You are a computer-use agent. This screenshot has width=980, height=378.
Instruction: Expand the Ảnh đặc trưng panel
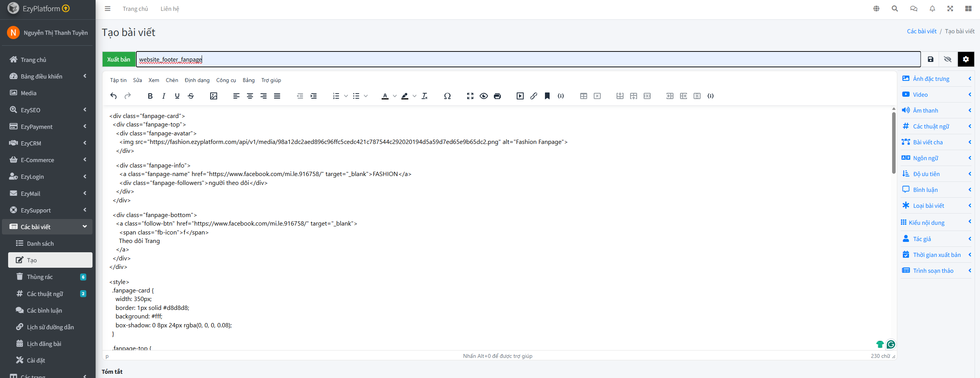point(936,79)
